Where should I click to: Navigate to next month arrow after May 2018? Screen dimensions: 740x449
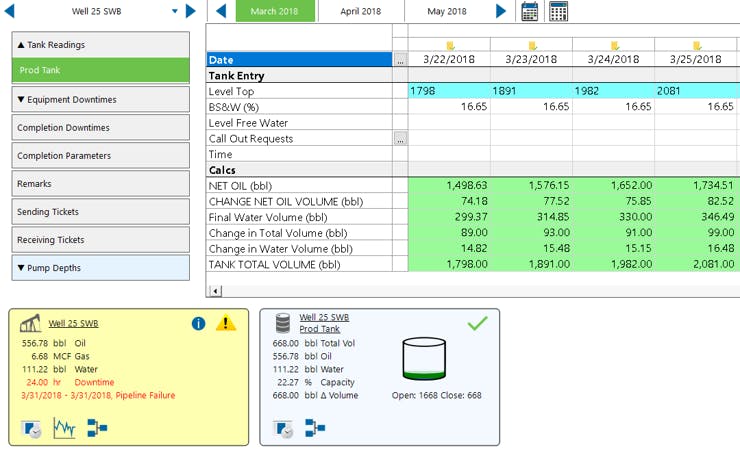point(501,11)
